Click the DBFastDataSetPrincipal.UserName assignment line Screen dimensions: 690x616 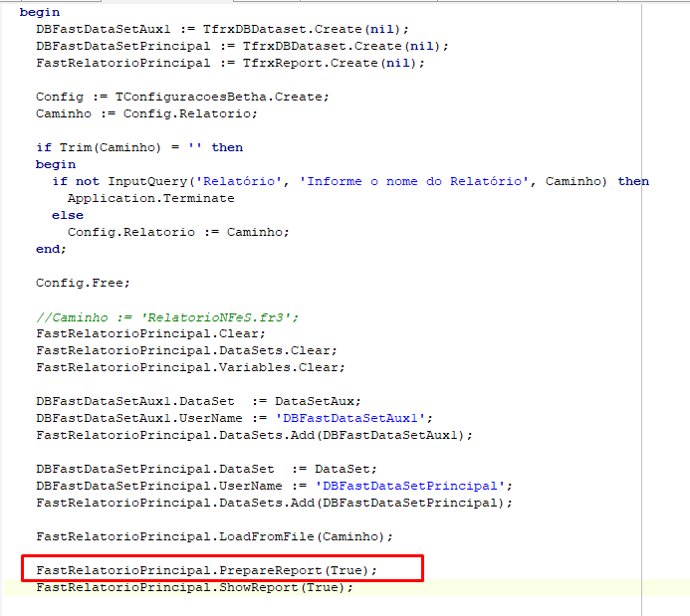point(274,487)
